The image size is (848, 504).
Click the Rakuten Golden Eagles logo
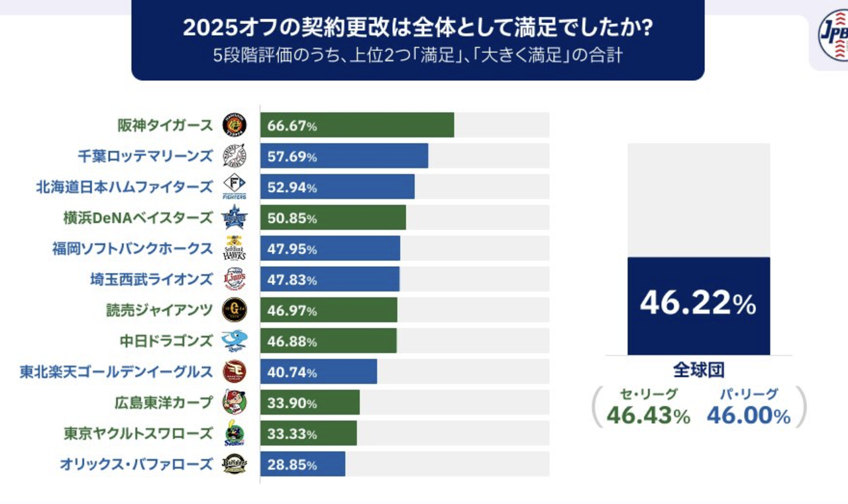[234, 372]
